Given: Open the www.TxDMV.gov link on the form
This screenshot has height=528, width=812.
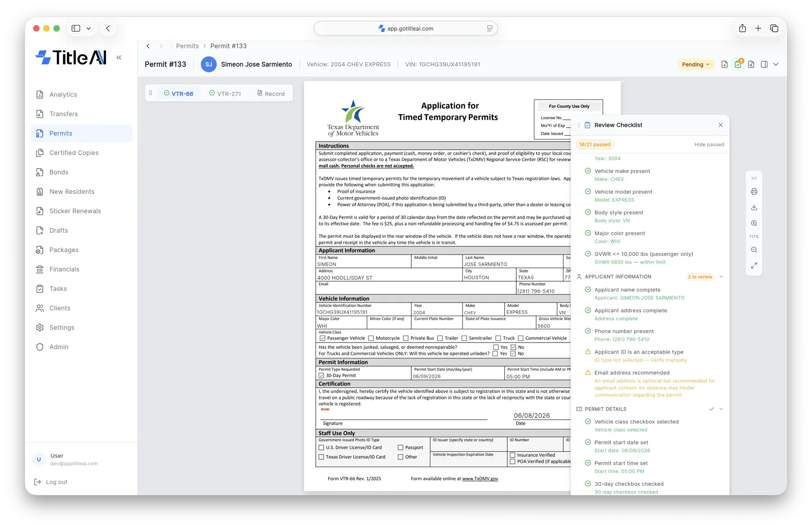Looking at the screenshot, I should [x=480, y=479].
